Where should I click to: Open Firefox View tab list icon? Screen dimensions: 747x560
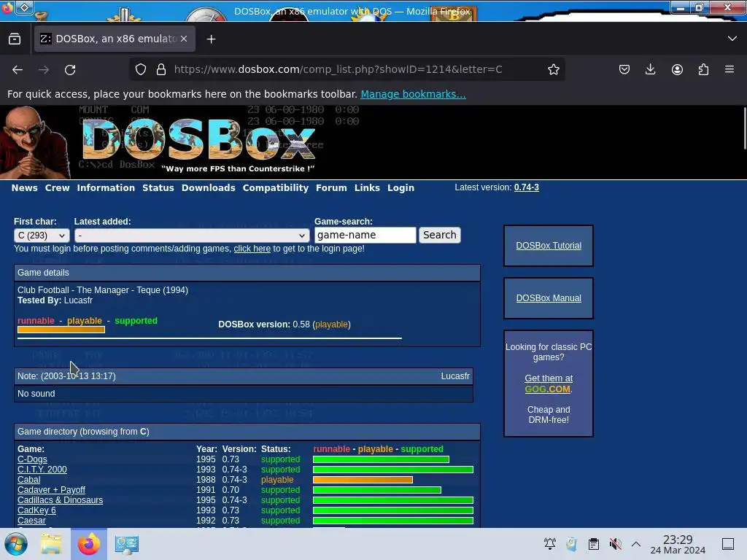(x=15, y=39)
